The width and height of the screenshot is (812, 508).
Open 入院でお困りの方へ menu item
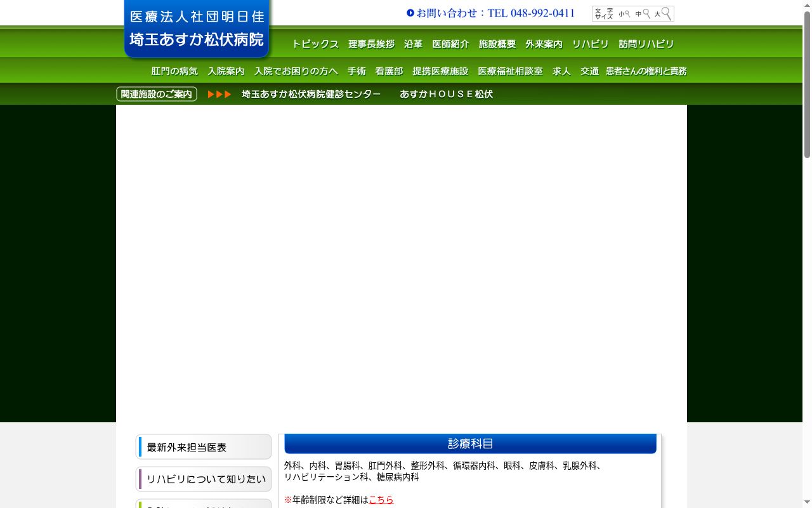[x=296, y=71]
